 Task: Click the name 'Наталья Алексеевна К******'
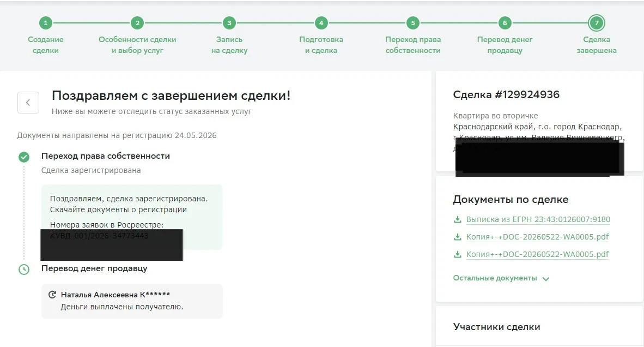pos(116,295)
